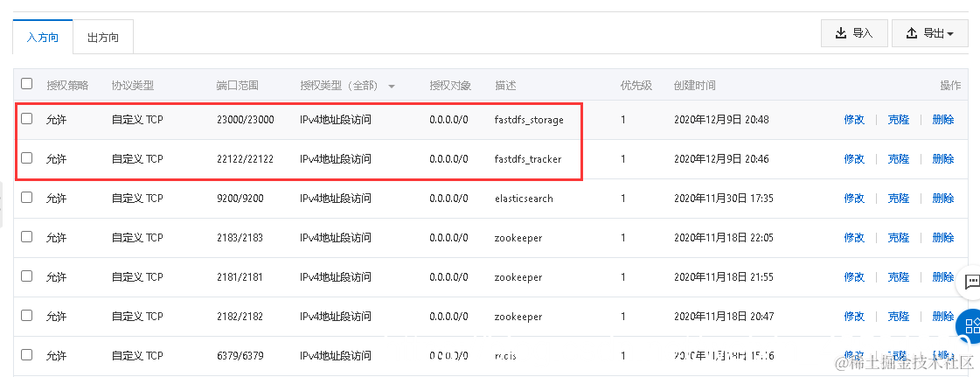This screenshot has width=980, height=377.
Task: Click 删除 for 2181/2181 zookeeper rule
Action: coord(943,277)
